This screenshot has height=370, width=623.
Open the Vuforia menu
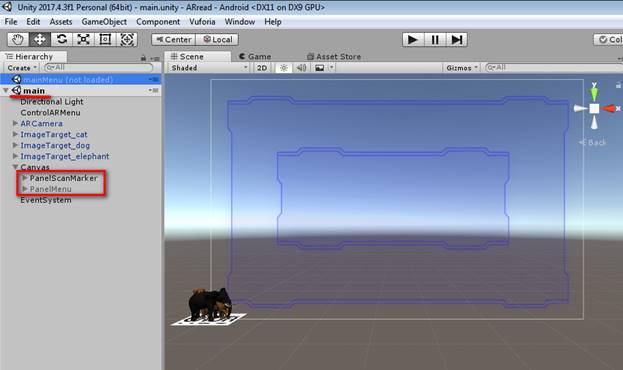(202, 22)
